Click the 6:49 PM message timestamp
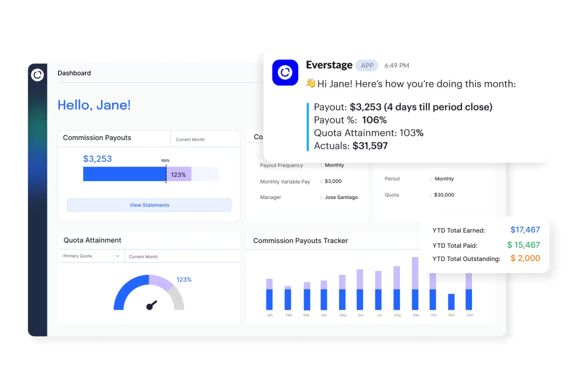This screenshot has height=392, width=588. (x=397, y=66)
